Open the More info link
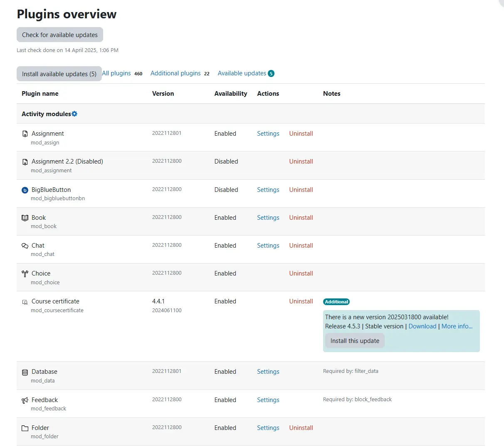This screenshot has height=447, width=504. 457,326
